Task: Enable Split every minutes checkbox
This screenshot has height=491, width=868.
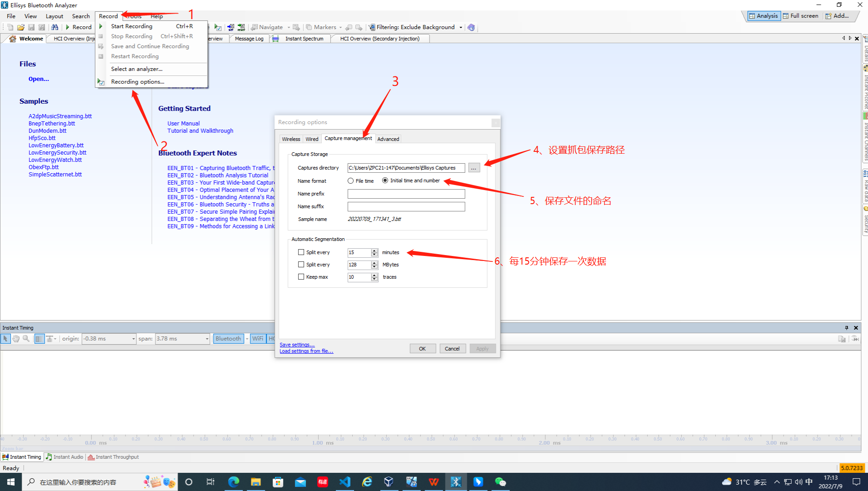Action: tap(301, 252)
